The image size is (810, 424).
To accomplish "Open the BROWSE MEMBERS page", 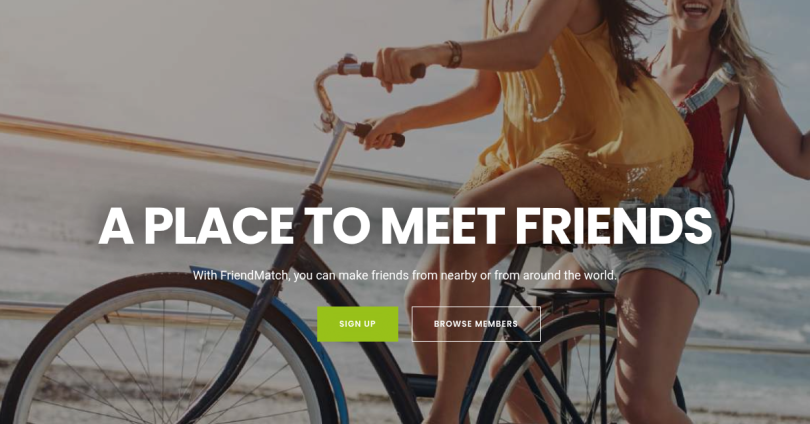I will pos(476,324).
